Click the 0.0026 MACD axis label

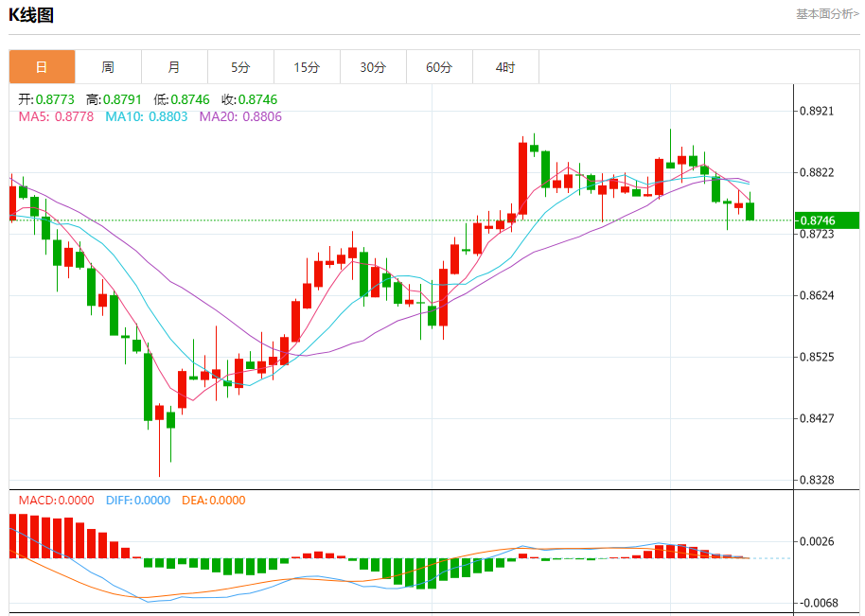click(817, 541)
